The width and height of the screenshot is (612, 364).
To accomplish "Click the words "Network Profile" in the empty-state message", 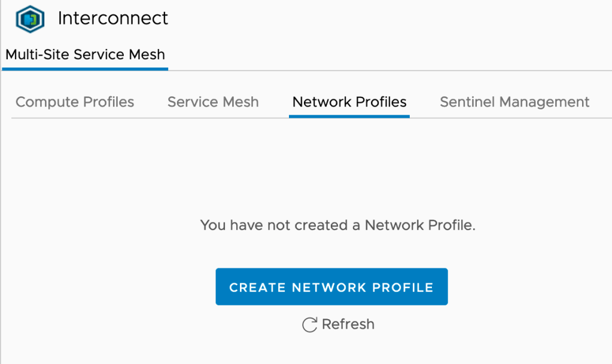I will pyautogui.click(x=418, y=225).
